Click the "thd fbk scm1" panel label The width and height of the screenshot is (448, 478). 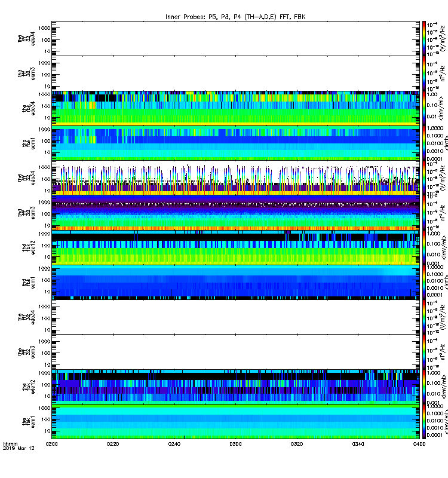(x=29, y=282)
